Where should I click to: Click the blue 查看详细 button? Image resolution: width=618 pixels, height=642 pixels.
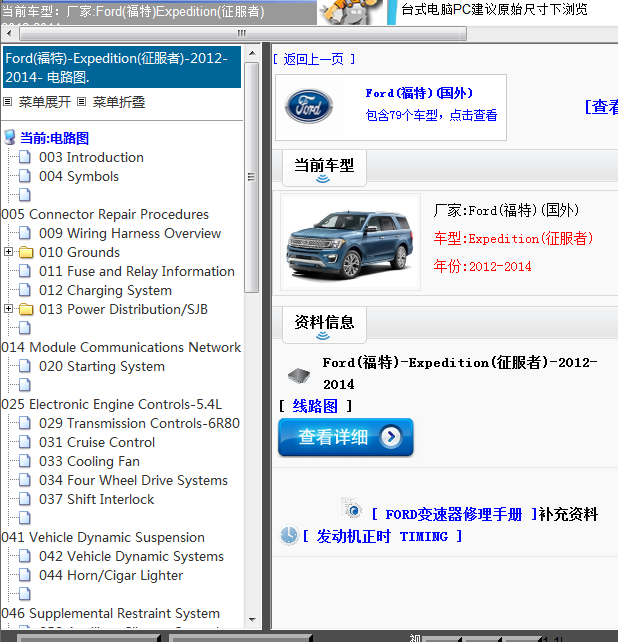click(x=346, y=437)
